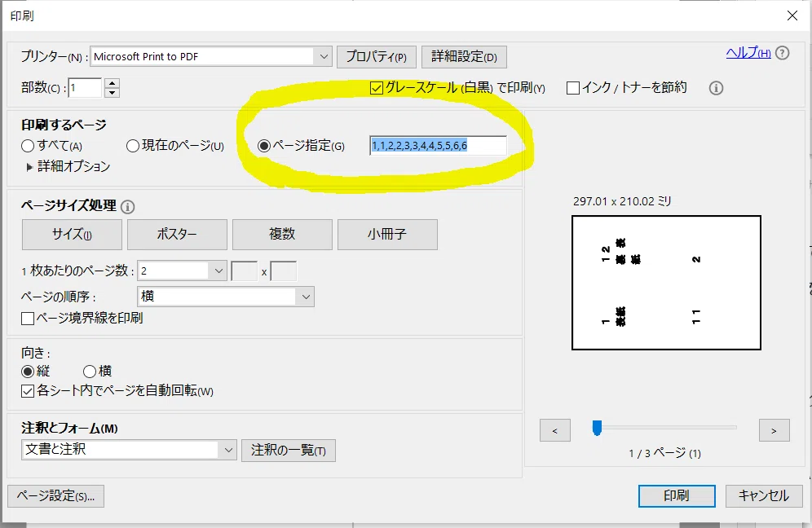Image resolution: width=812 pixels, height=528 pixels.
Task: Select the 複数 page sizing button
Action: (282, 235)
